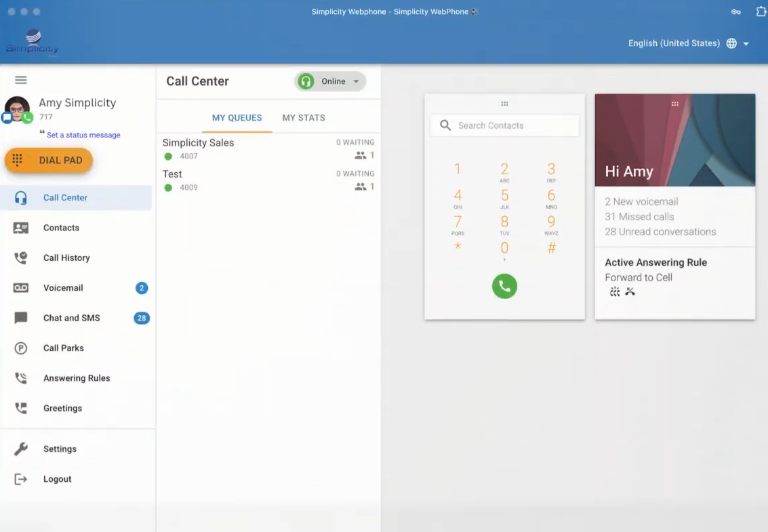Dial digit 6 MNO on the keypad

[x=551, y=199]
